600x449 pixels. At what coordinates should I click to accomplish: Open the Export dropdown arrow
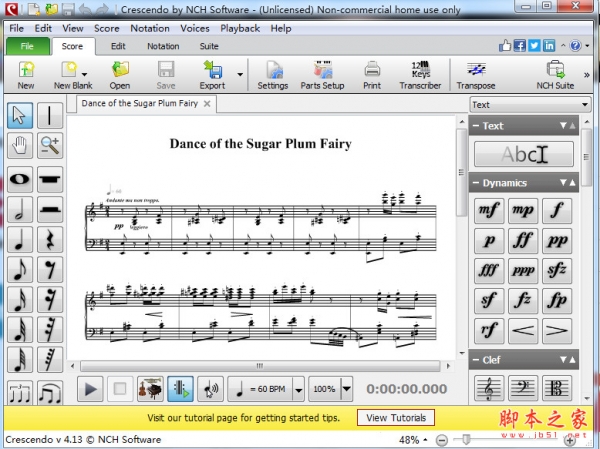240,74
